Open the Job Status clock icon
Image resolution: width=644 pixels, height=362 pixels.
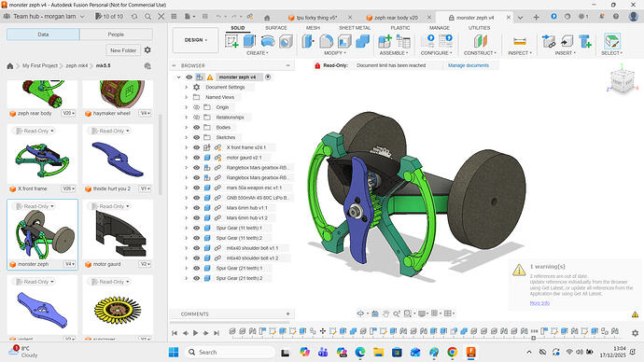[567, 17]
